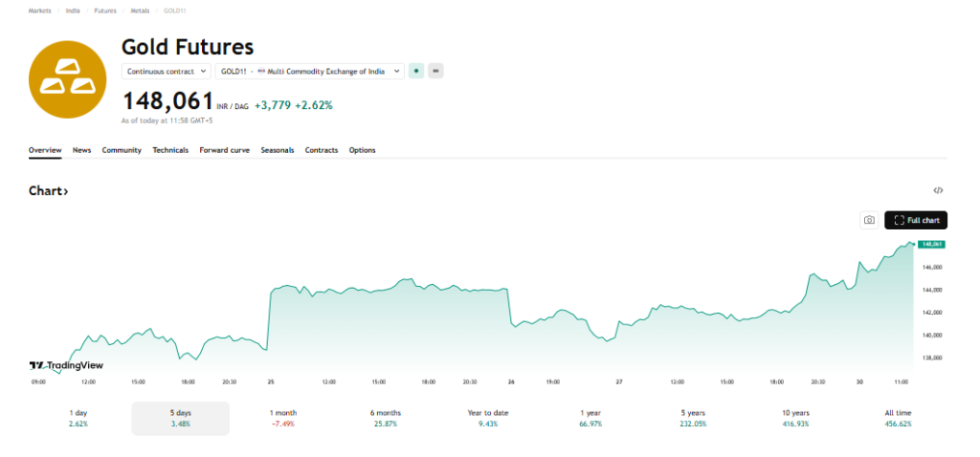980x457 pixels.
Task: Click the INR / DAG unit label
Action: pyautogui.click(x=233, y=107)
